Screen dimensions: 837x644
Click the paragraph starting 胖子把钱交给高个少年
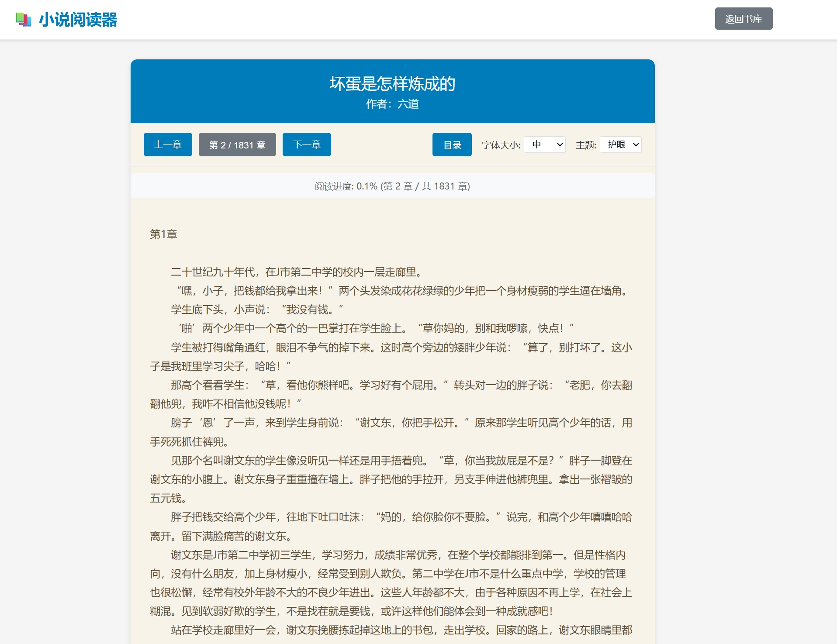click(x=391, y=527)
